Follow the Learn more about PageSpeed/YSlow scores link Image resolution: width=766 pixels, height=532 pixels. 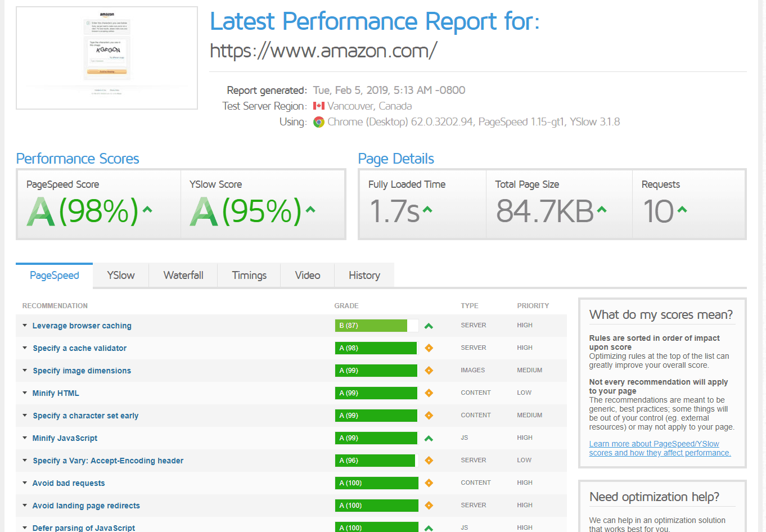click(660, 448)
